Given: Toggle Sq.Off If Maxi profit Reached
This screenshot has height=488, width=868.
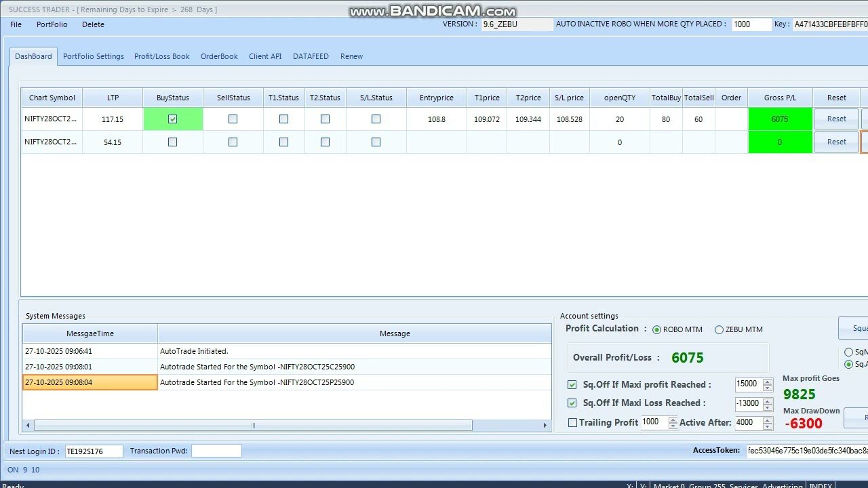Looking at the screenshot, I should [573, 385].
